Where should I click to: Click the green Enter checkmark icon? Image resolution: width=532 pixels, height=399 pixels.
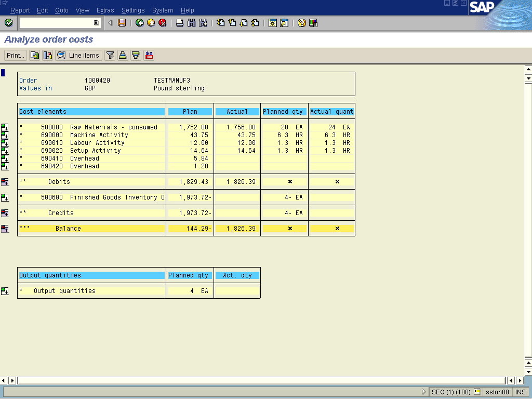pyautogui.click(x=9, y=23)
